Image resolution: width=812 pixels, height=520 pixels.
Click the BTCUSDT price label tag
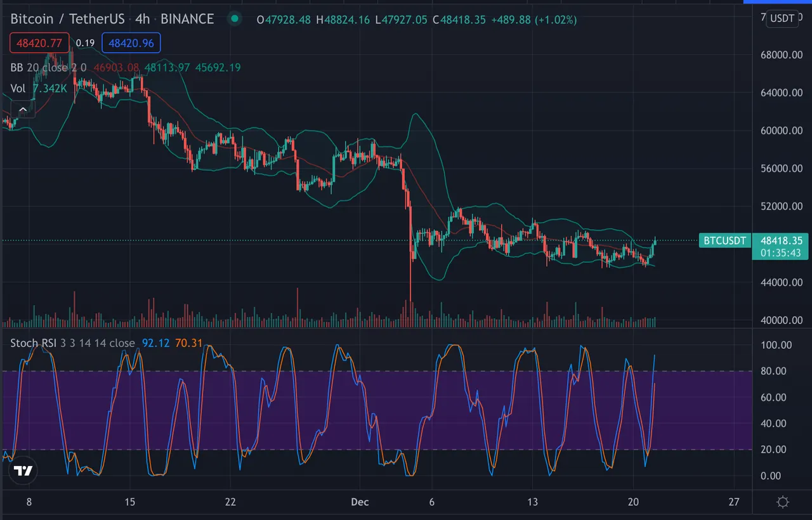726,240
